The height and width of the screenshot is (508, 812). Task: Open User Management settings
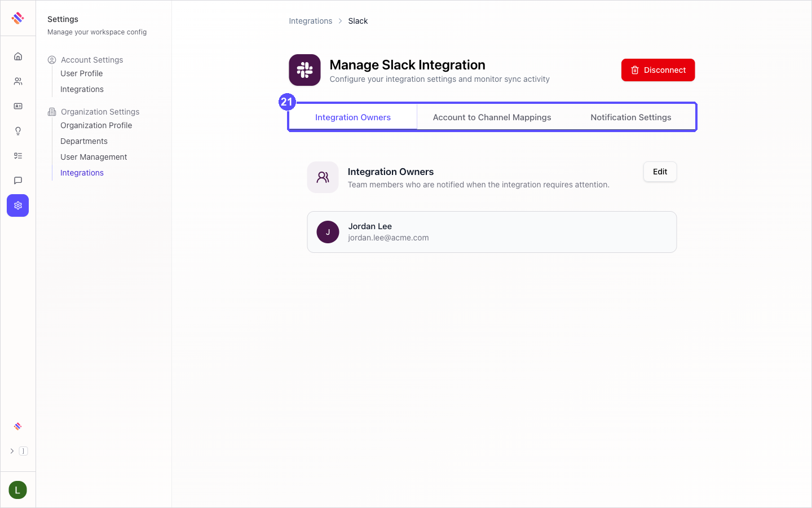(94, 157)
